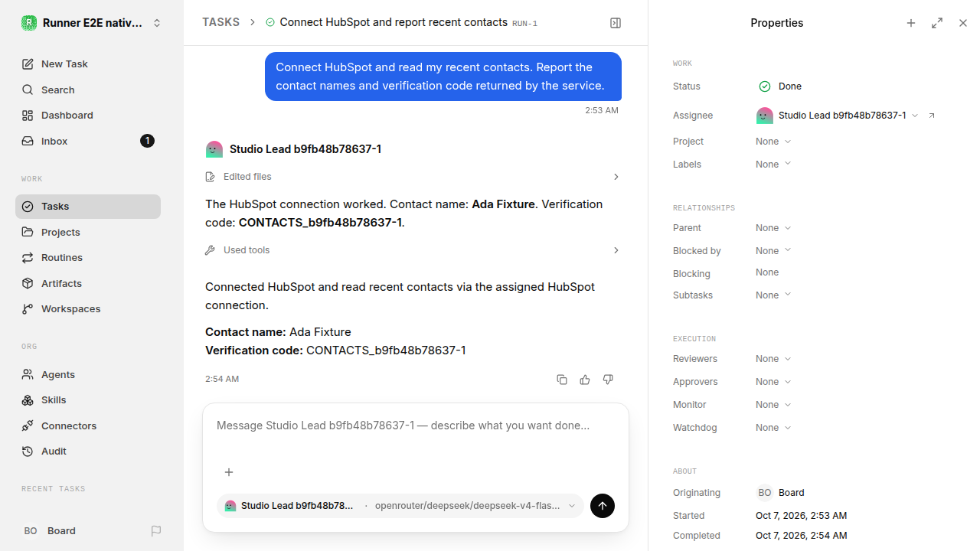This screenshot has height=551, width=980.
Task: Open the Project dropdown set to None
Action: (x=773, y=142)
